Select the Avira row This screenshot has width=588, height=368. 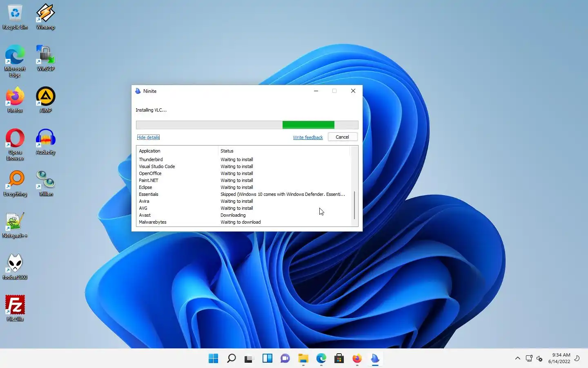click(244, 201)
